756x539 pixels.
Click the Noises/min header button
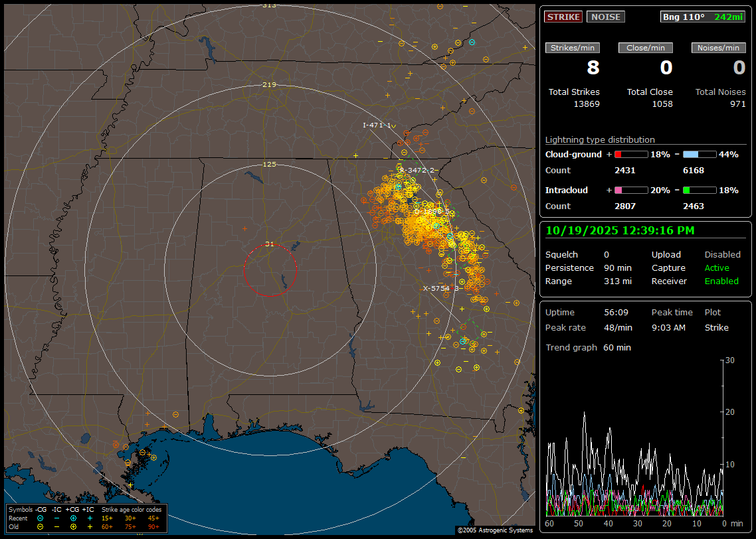click(x=719, y=48)
